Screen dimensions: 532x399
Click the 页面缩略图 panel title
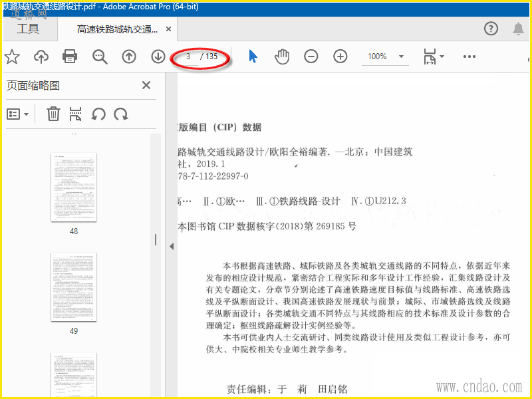pyautogui.click(x=33, y=86)
